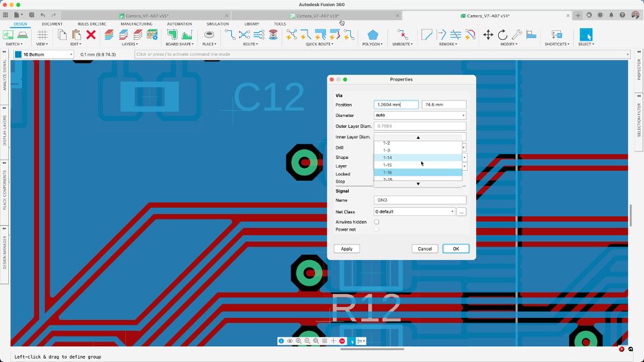Select the differential pair route tool
The image size is (644, 362).
click(x=244, y=35)
